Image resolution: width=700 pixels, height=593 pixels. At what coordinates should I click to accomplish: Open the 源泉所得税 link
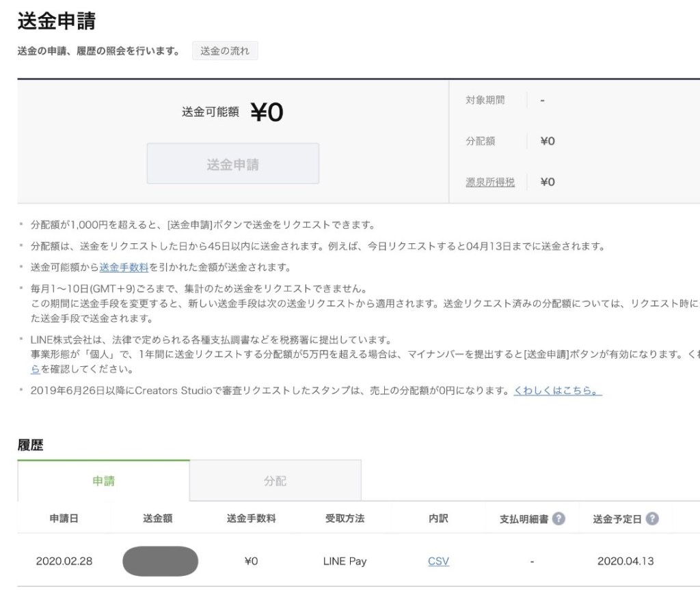pyautogui.click(x=490, y=182)
